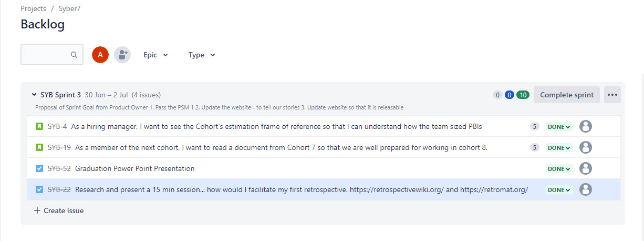Click the red user avatar A filter
The height and width of the screenshot is (241, 644).
pos(100,55)
